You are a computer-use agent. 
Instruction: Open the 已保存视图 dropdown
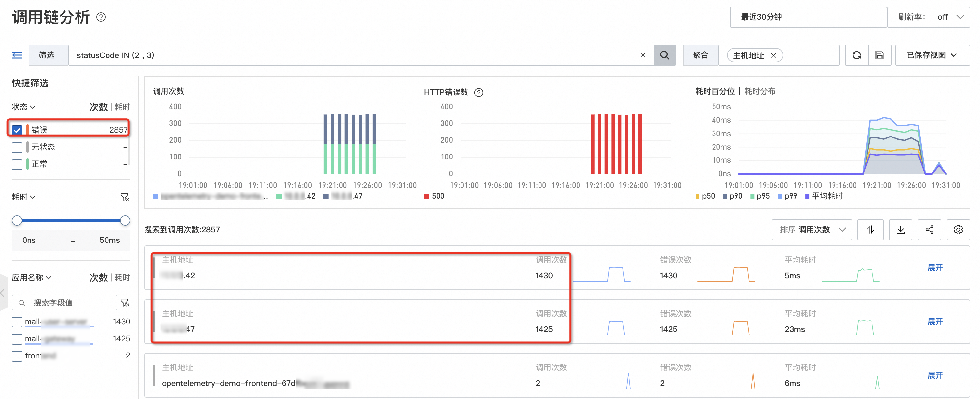coord(932,55)
